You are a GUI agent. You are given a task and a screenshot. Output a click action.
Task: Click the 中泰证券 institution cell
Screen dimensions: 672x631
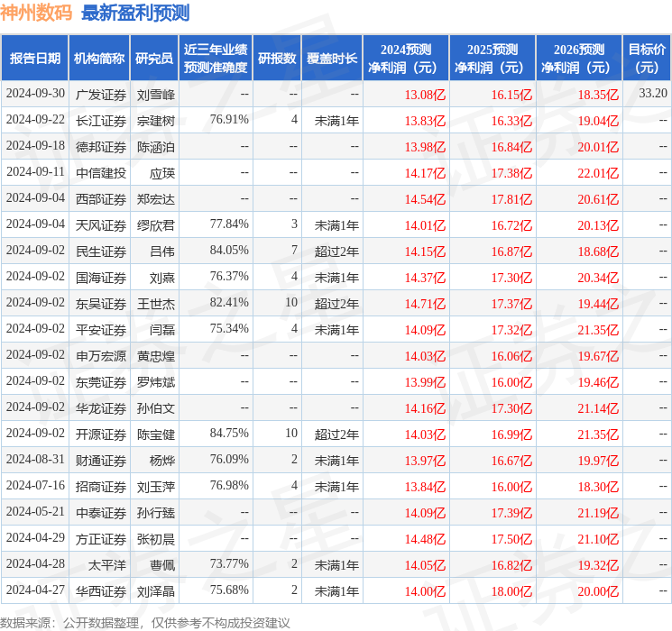[101, 513]
